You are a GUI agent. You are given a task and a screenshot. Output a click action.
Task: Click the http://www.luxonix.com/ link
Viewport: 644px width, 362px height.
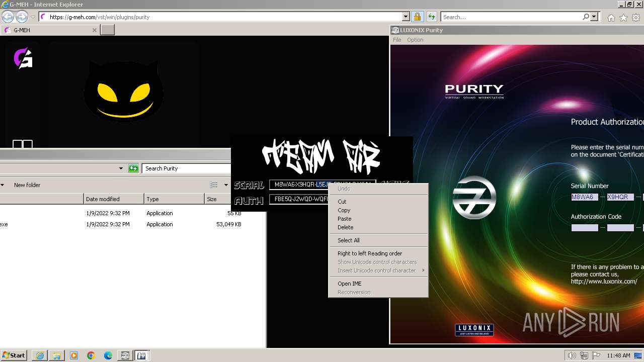(x=604, y=282)
